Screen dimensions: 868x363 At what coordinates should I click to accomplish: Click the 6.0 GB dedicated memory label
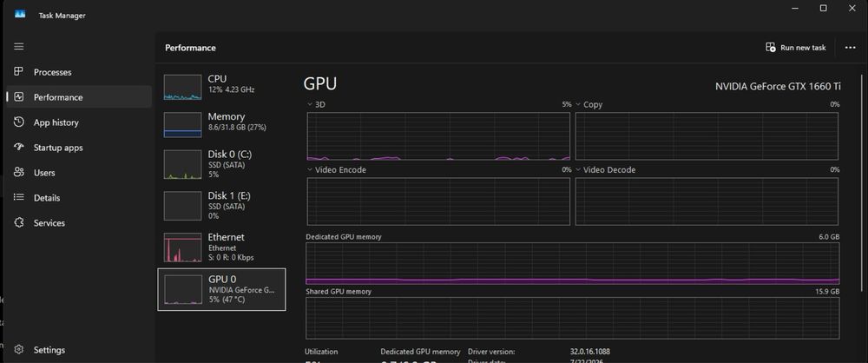[x=829, y=236]
